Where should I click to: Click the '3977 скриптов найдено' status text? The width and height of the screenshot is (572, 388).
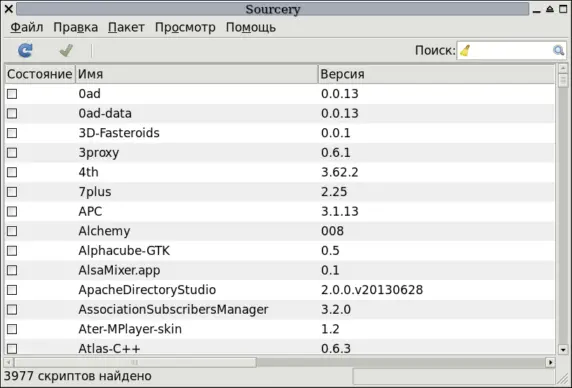coord(78,376)
